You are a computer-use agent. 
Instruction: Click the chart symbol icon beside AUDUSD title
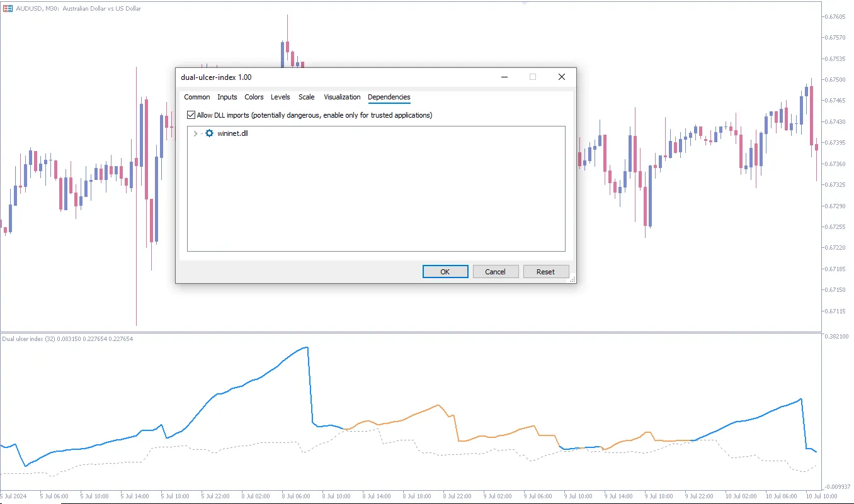point(8,8)
